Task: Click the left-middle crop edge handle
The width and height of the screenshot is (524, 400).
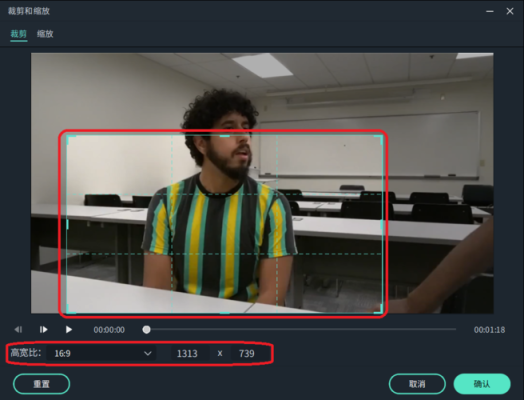Action: click(x=68, y=224)
